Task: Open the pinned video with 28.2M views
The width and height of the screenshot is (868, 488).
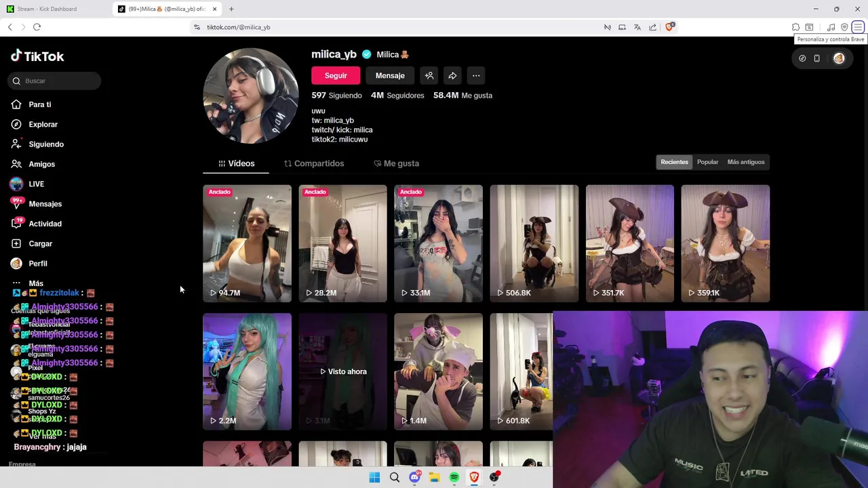Action: click(342, 243)
